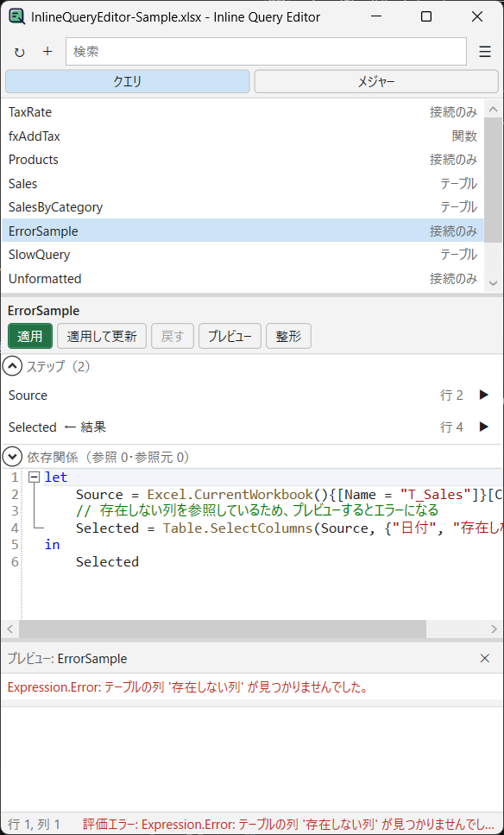Viewport: 504px width, 835px height.
Task: Click line number 6 in the gutter
Action: tap(15, 562)
